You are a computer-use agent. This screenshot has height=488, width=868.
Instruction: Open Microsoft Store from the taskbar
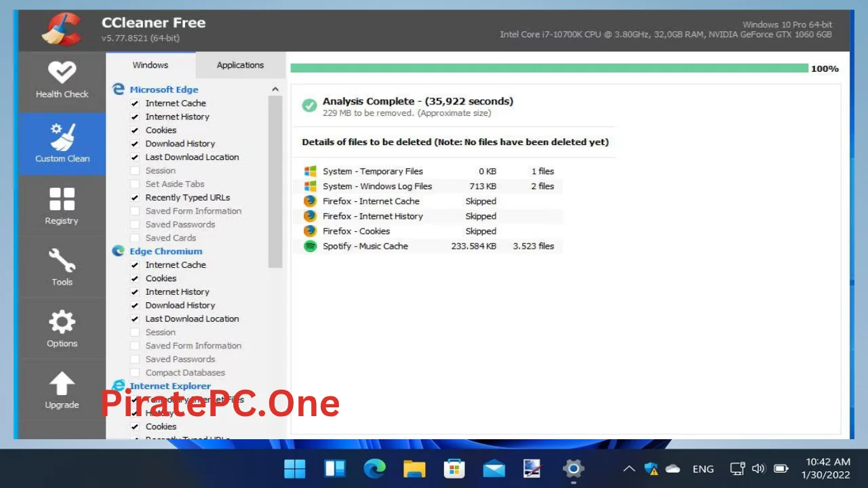click(454, 468)
